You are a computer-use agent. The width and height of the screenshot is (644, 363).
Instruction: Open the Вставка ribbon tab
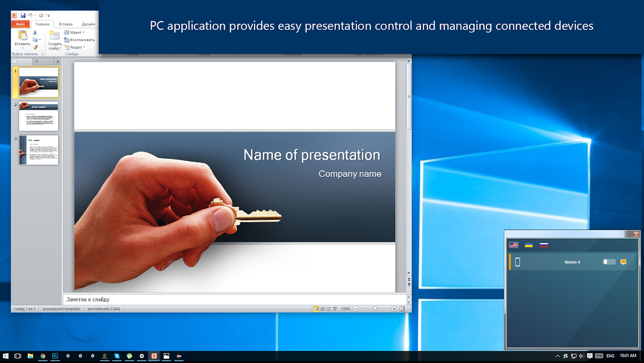[65, 24]
